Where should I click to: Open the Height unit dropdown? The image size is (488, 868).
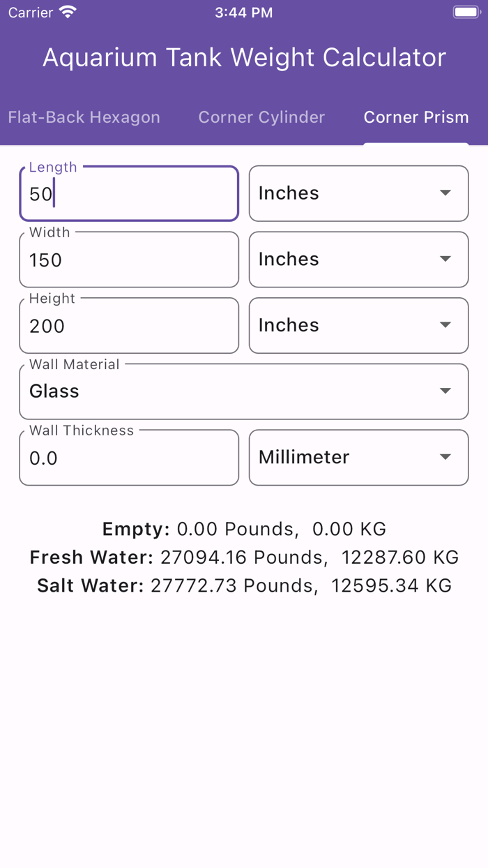(x=358, y=325)
